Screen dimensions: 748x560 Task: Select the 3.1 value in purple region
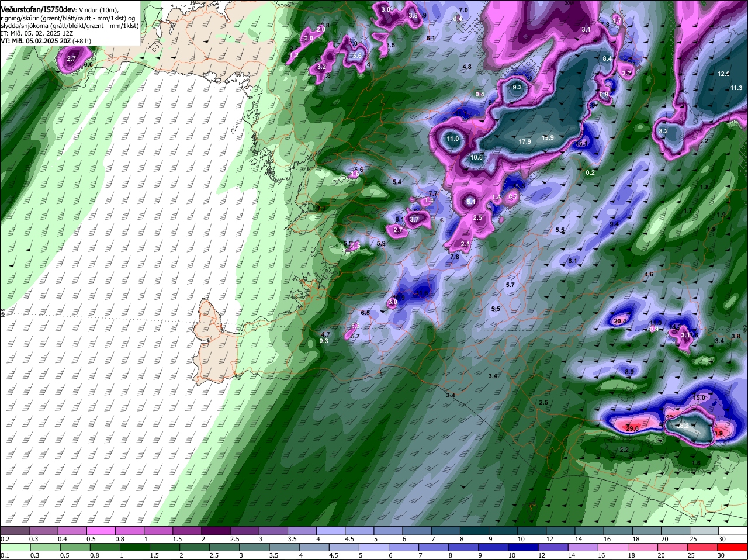pos(587,29)
